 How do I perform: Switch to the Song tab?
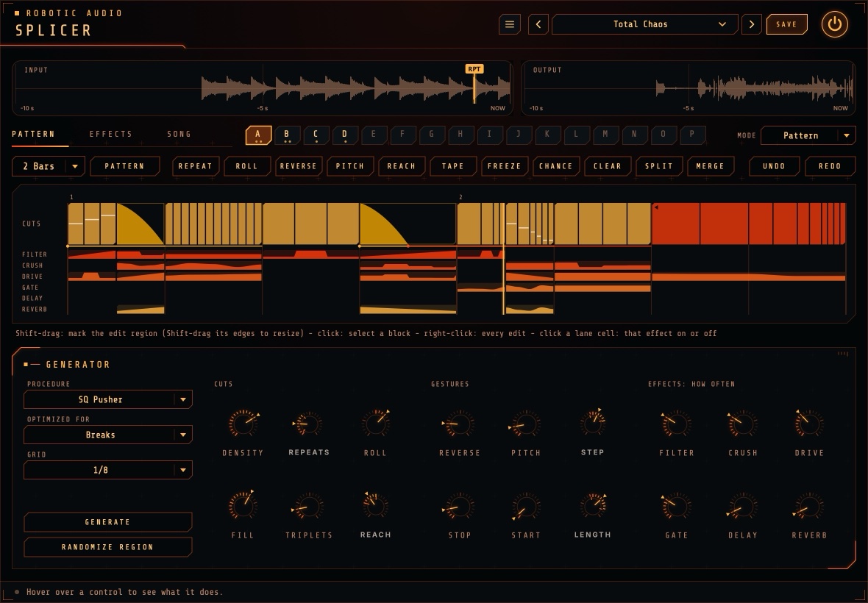click(179, 134)
